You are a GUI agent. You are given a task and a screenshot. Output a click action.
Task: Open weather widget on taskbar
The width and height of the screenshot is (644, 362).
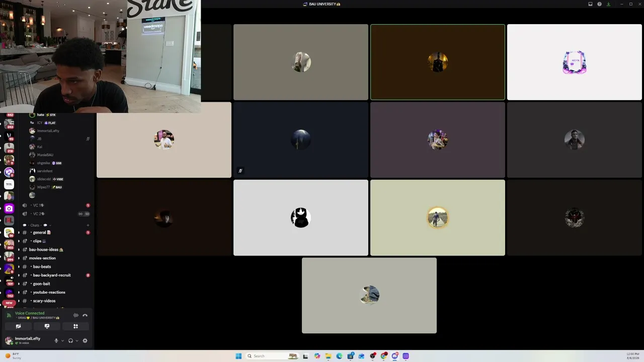[13, 356]
